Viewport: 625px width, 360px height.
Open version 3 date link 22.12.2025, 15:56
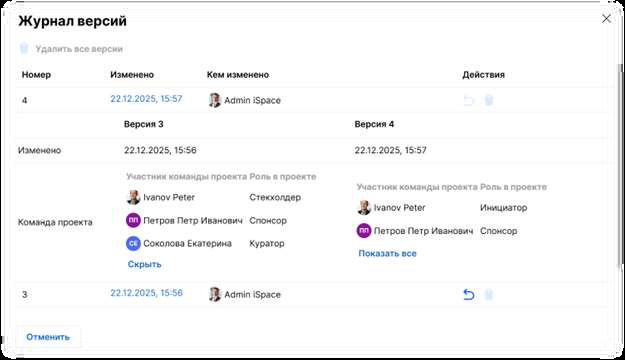point(146,293)
